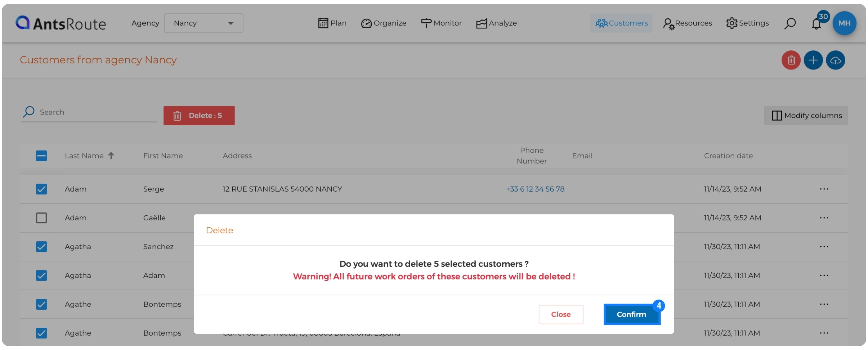Viewport: 868px width, 350px height.
Task: Open more options for Agatha Adam row
Action: [824, 275]
